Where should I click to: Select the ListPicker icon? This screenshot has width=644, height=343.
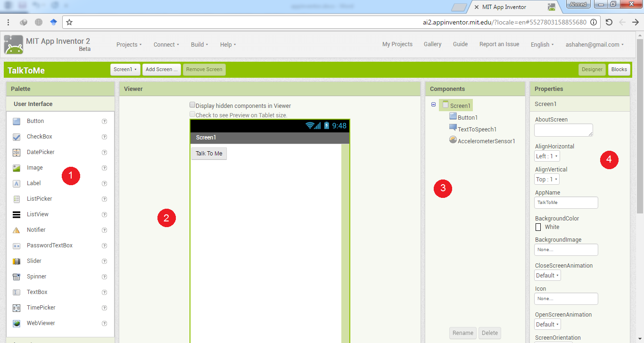(17, 199)
